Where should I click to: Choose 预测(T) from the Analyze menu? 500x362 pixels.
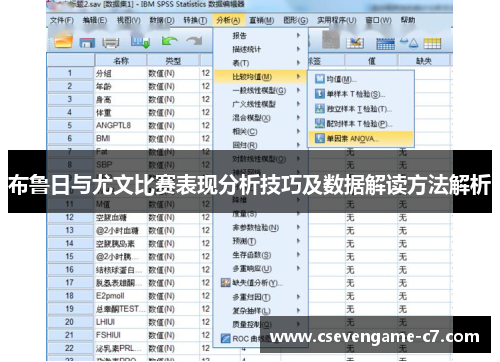[260, 241]
